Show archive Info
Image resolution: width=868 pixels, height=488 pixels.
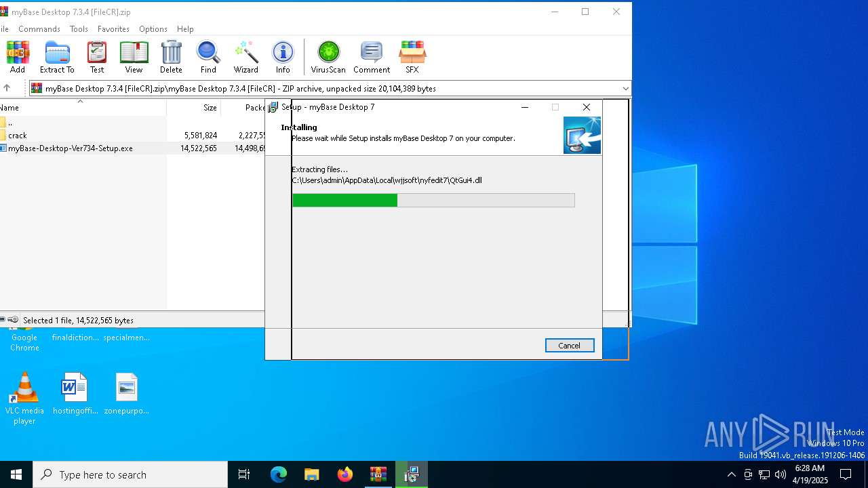point(283,57)
